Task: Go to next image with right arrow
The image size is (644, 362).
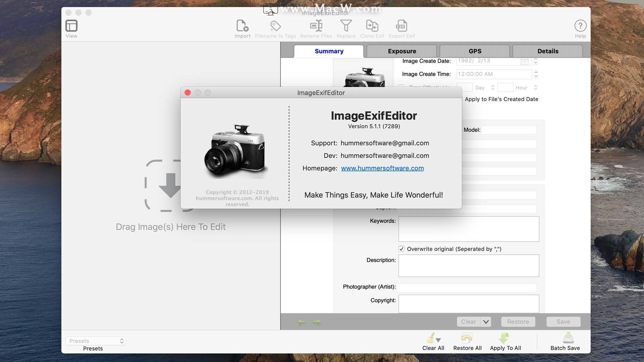Action: click(317, 322)
